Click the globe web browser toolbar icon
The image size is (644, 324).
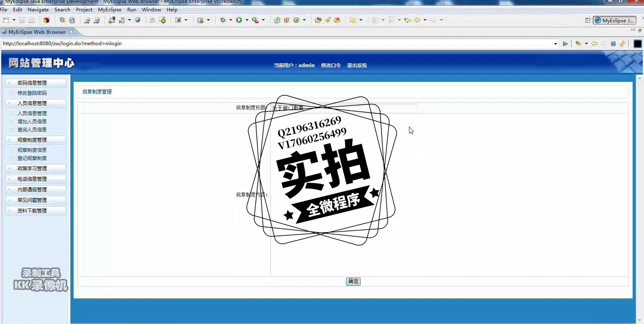[138, 20]
